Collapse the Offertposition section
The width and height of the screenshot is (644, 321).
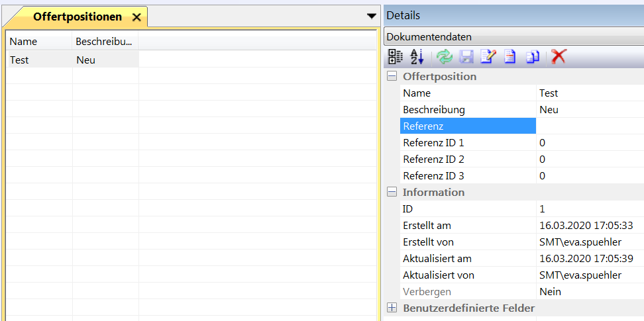point(392,77)
